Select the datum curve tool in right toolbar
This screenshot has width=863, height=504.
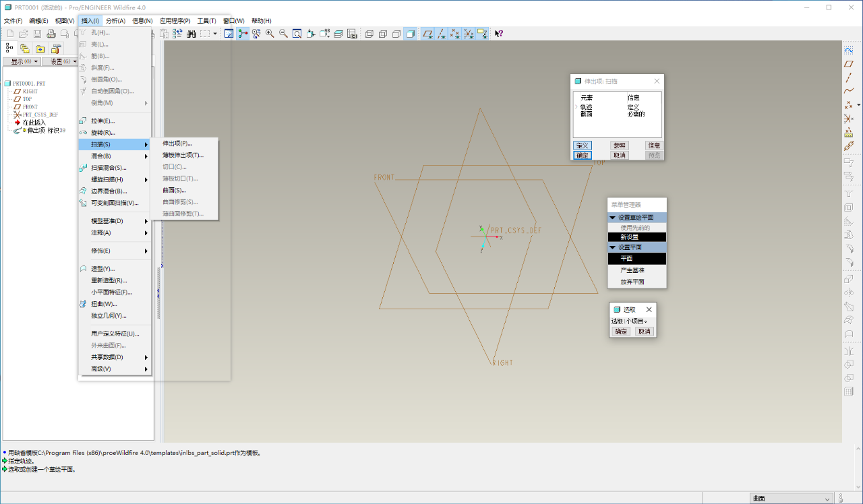(849, 91)
